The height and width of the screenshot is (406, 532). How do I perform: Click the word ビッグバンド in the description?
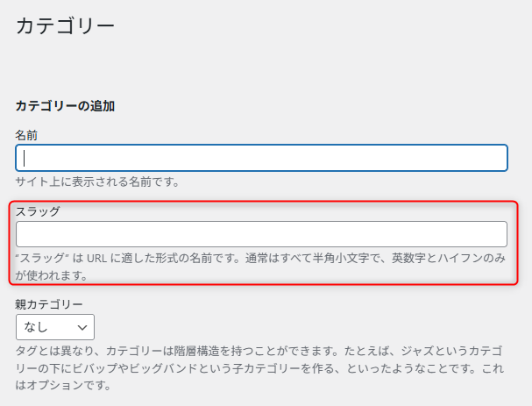[163, 368]
